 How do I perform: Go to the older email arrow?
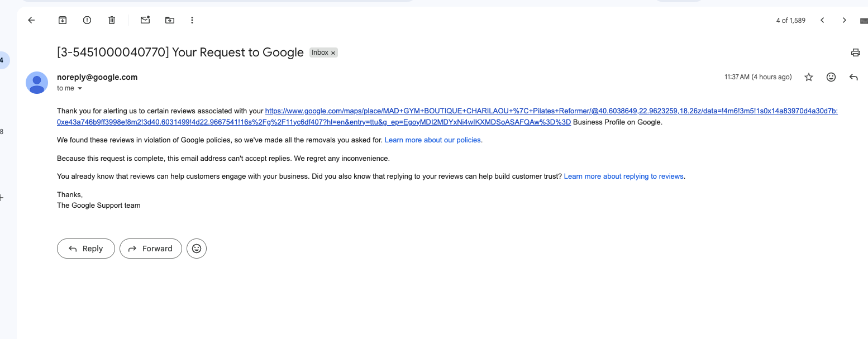coord(844,20)
